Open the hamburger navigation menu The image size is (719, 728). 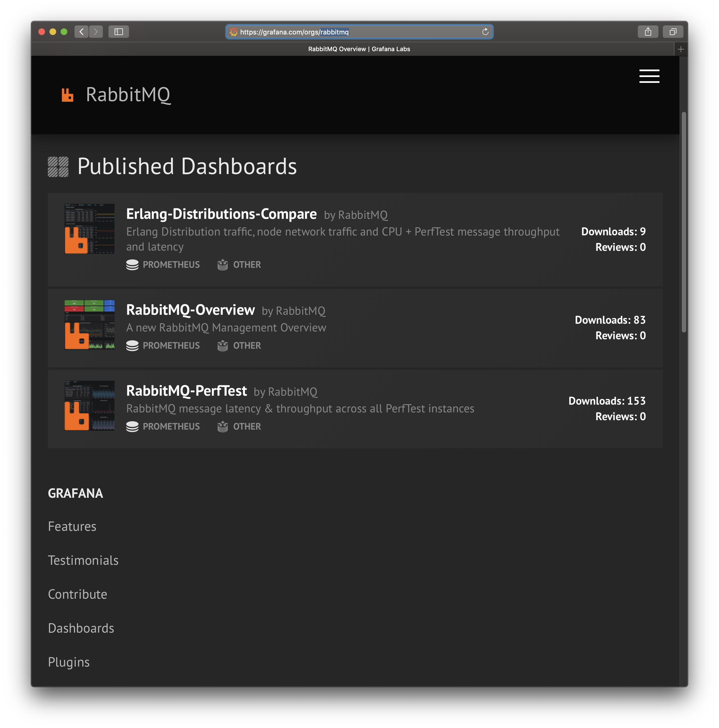coord(649,76)
